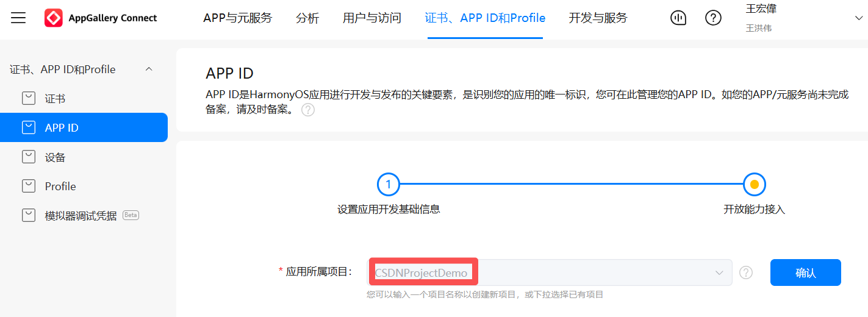Viewport: 868px width, 317px height.
Task: Click the 设备 sidebar icon
Action: tap(29, 157)
